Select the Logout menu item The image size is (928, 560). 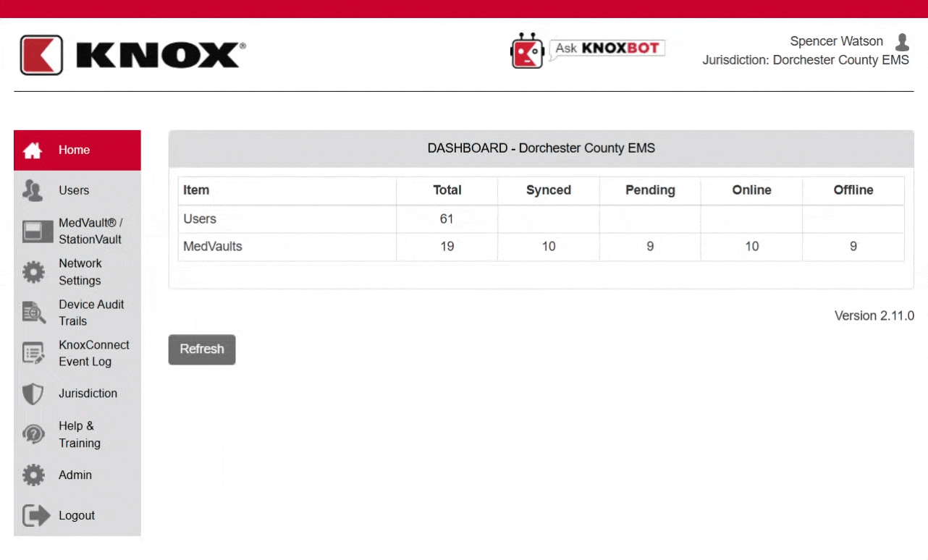pyautogui.click(x=77, y=515)
